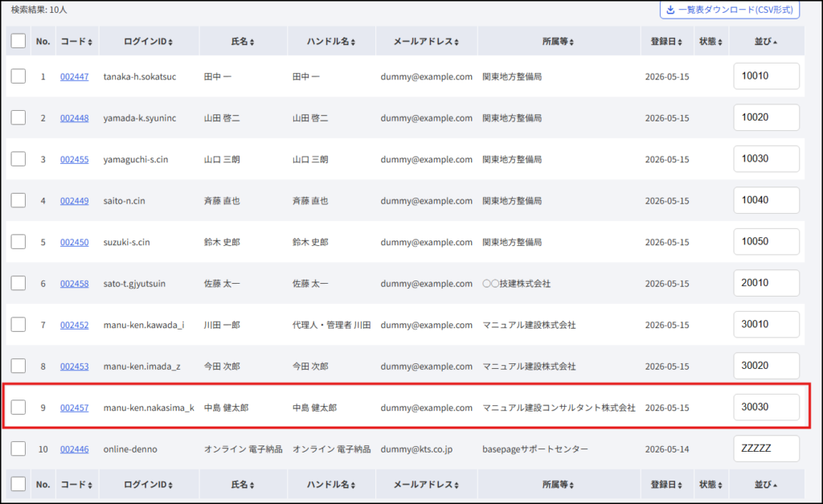Open user code 002450
Viewport: 823px width, 504px height.
(74, 242)
